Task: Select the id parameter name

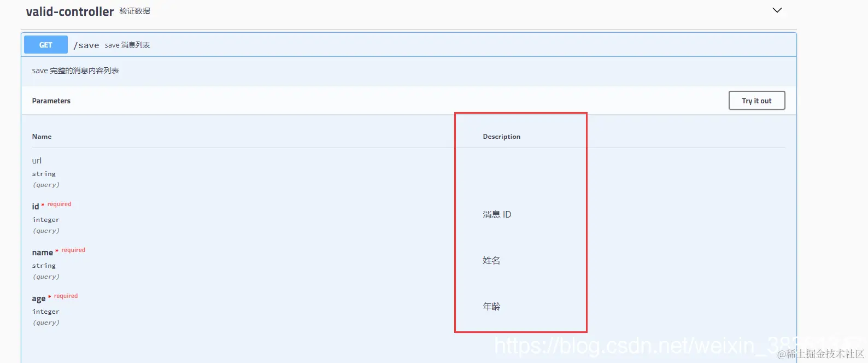Action: pyautogui.click(x=36, y=207)
